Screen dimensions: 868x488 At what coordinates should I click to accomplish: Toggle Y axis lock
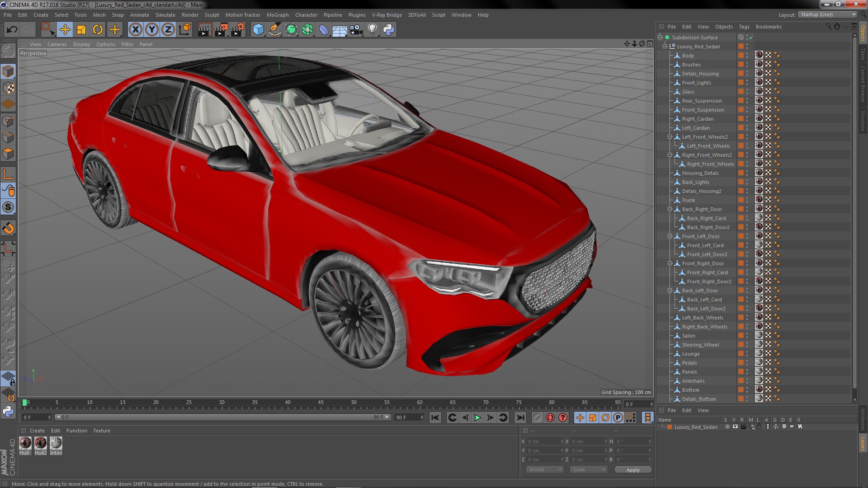point(152,30)
